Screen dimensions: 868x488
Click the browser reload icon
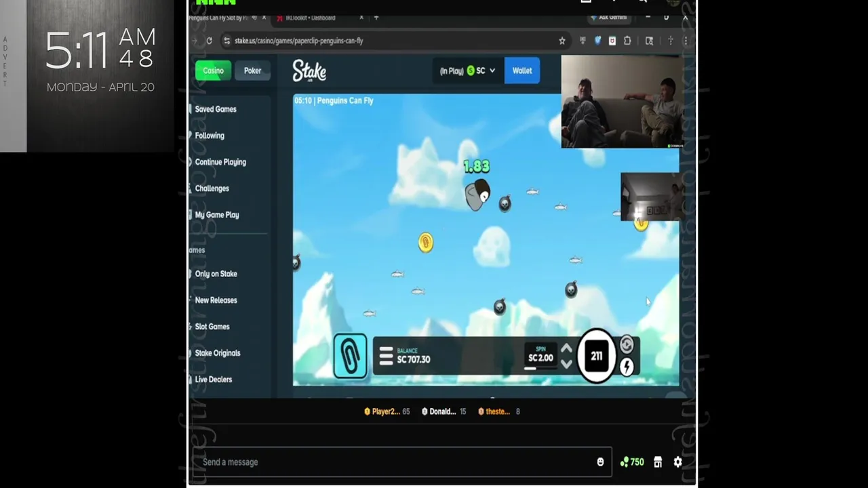click(209, 41)
